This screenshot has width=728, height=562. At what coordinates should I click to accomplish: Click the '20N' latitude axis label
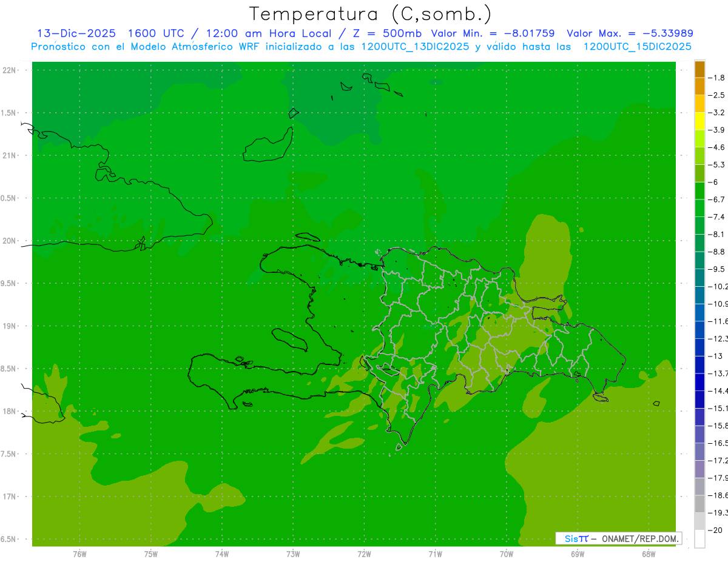tap(8, 241)
